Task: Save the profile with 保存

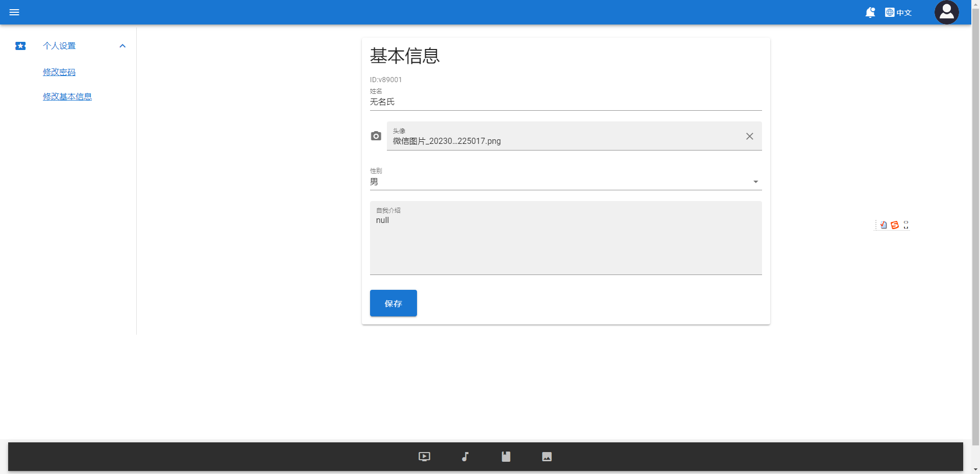Action: [x=393, y=303]
